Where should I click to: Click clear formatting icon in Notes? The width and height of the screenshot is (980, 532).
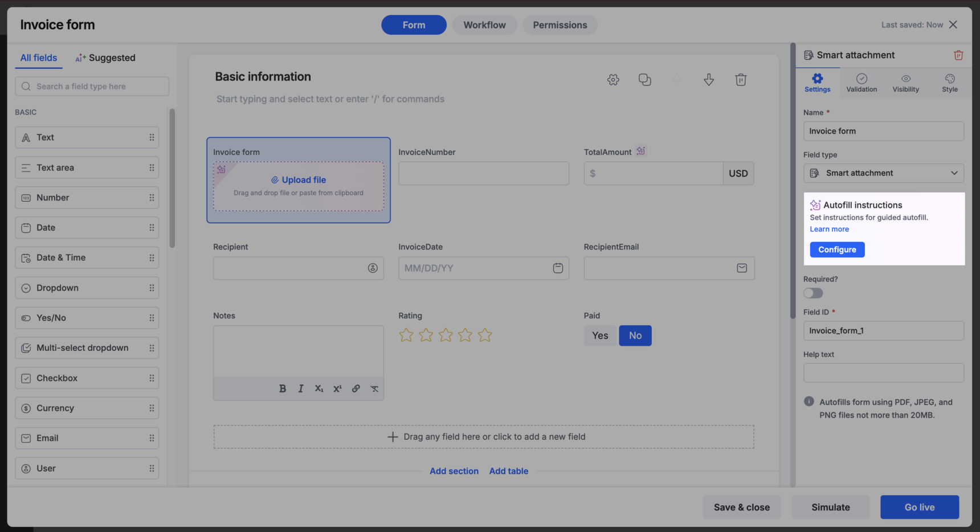point(374,388)
